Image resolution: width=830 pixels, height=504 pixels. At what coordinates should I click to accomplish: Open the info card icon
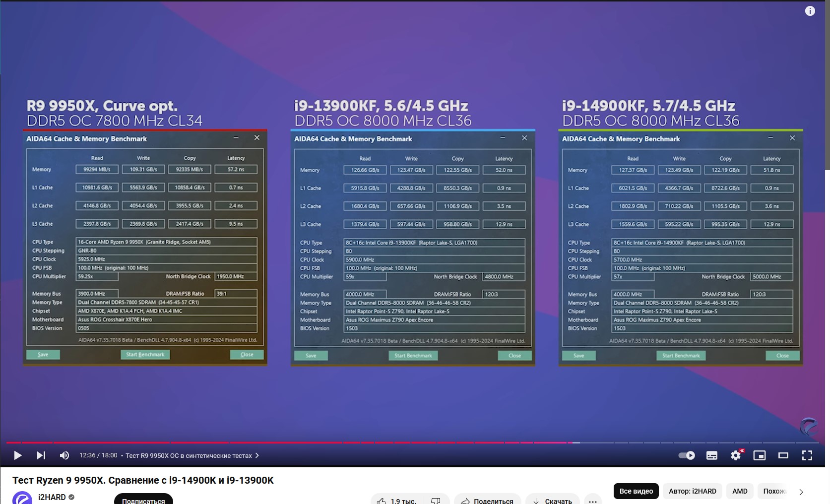[810, 11]
